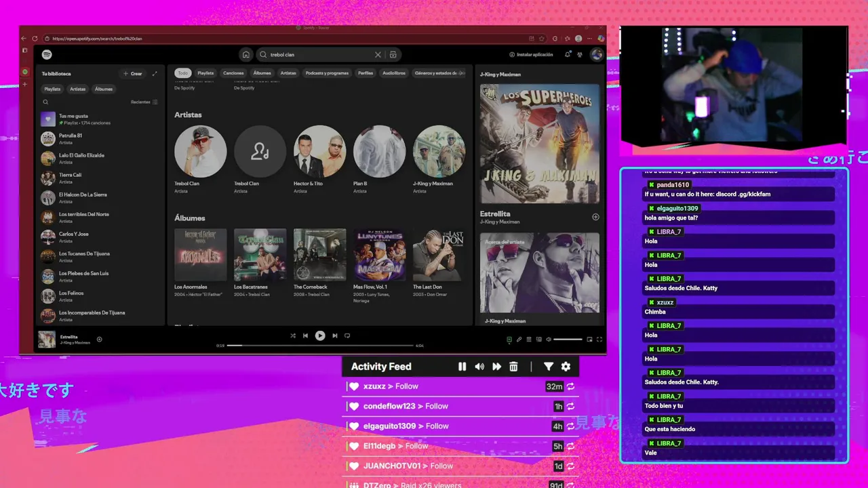Skip to previous track

(306, 335)
